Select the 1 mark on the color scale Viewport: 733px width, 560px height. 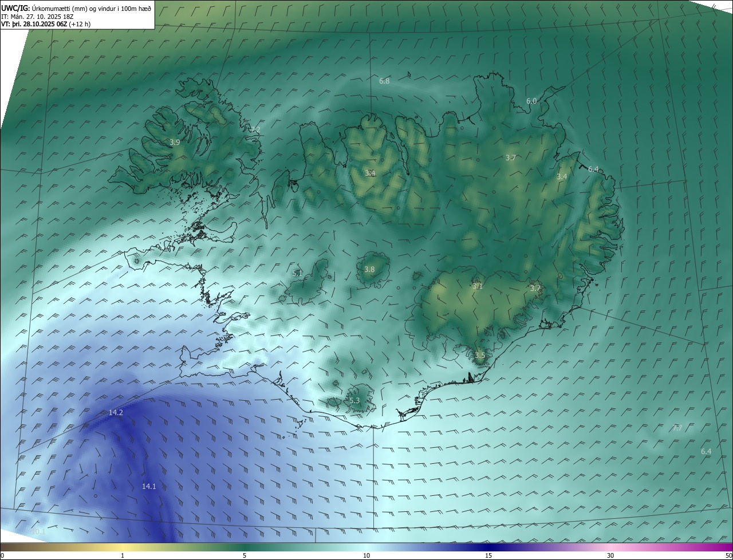click(123, 555)
